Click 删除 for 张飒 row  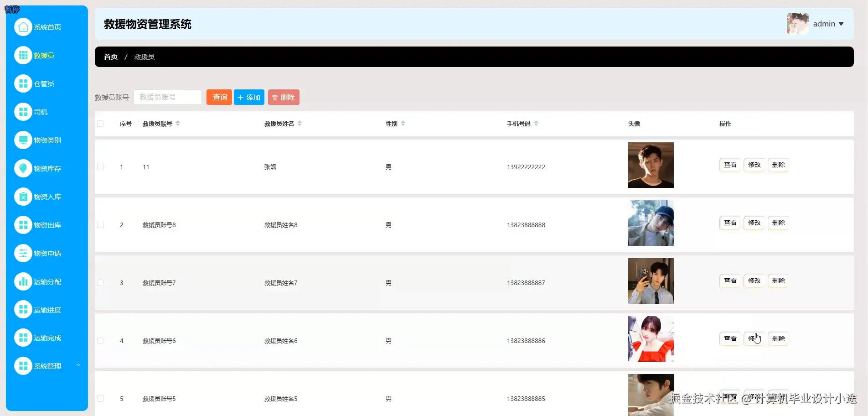pos(778,165)
